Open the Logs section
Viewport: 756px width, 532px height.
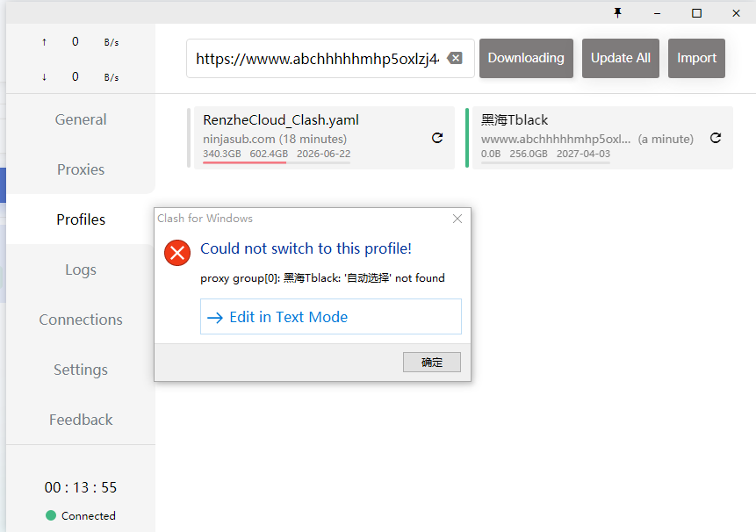pos(81,270)
